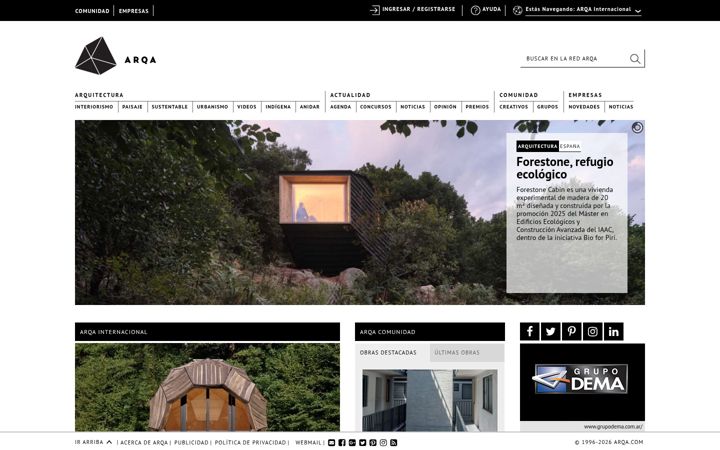Click the footer Pinterest icon
720x450 pixels.
(x=373, y=443)
